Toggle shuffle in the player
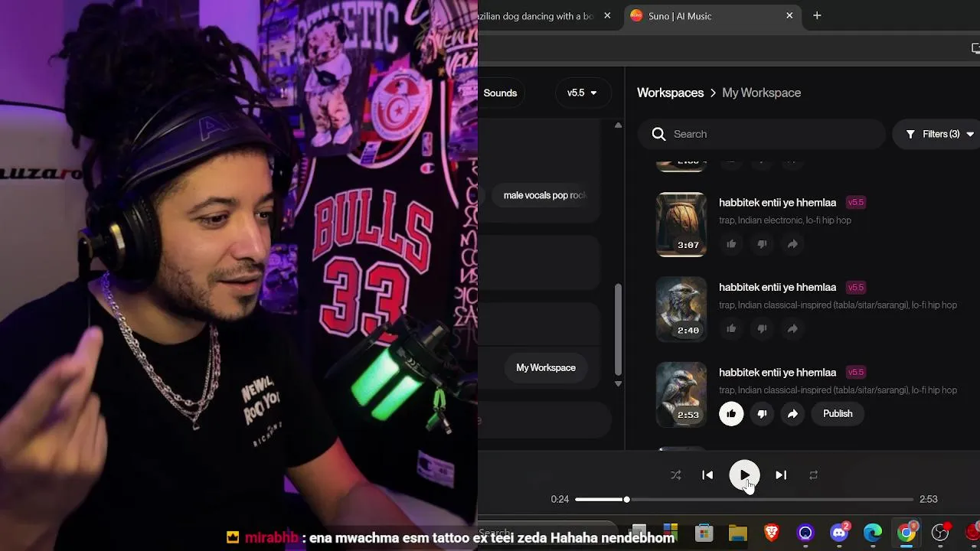 tap(675, 475)
